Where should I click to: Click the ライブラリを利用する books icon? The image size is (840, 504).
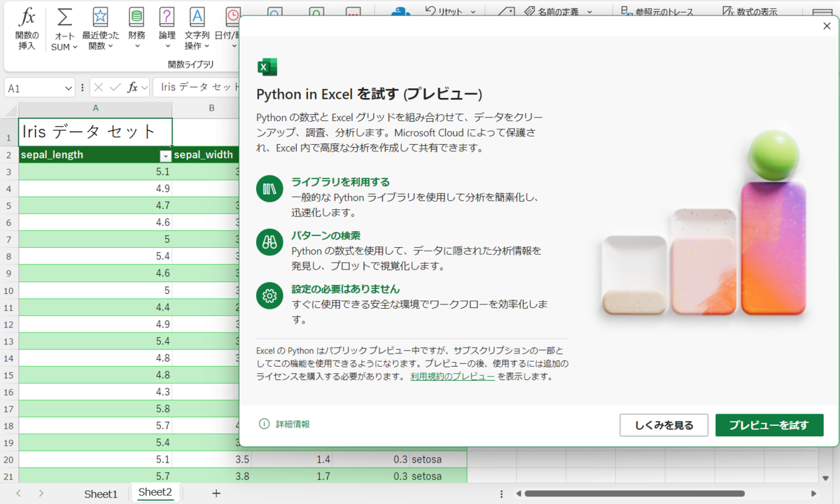click(269, 189)
